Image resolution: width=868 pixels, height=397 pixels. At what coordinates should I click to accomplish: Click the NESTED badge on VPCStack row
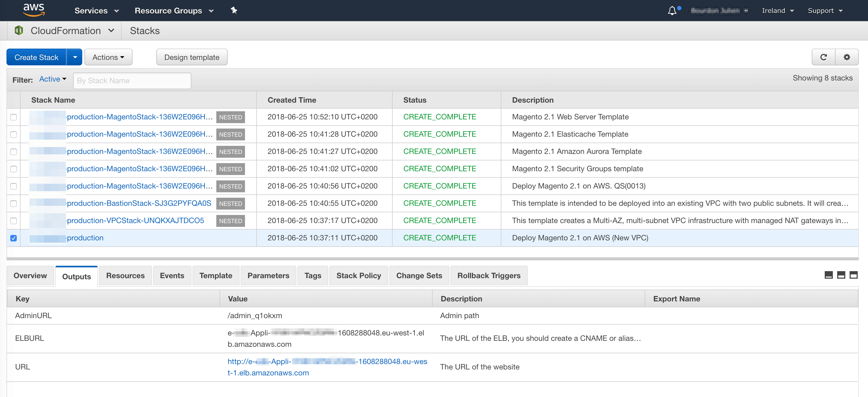pos(230,221)
